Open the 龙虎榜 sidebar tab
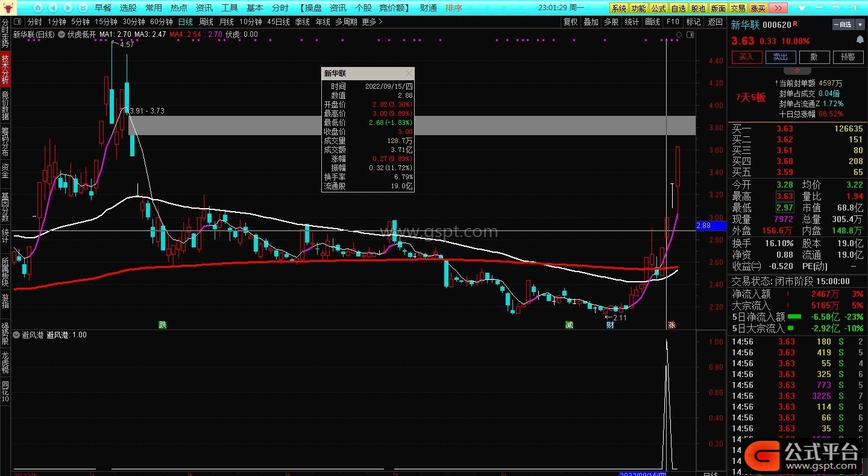 (5, 363)
